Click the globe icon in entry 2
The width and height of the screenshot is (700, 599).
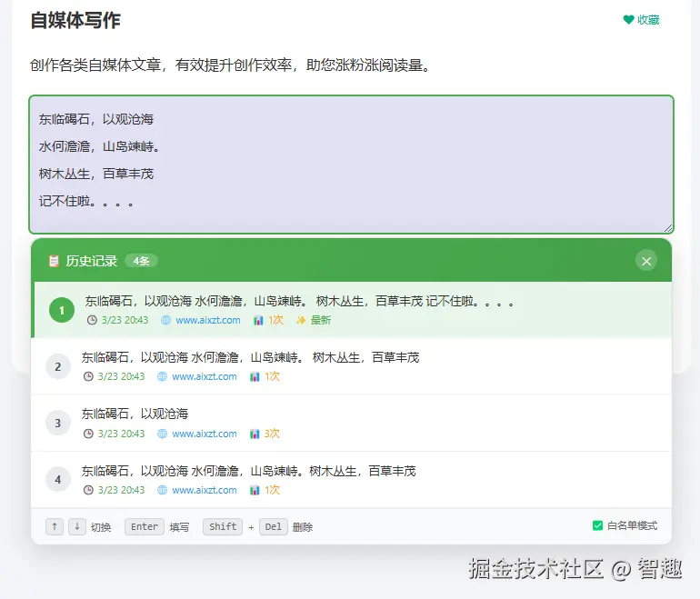162,376
